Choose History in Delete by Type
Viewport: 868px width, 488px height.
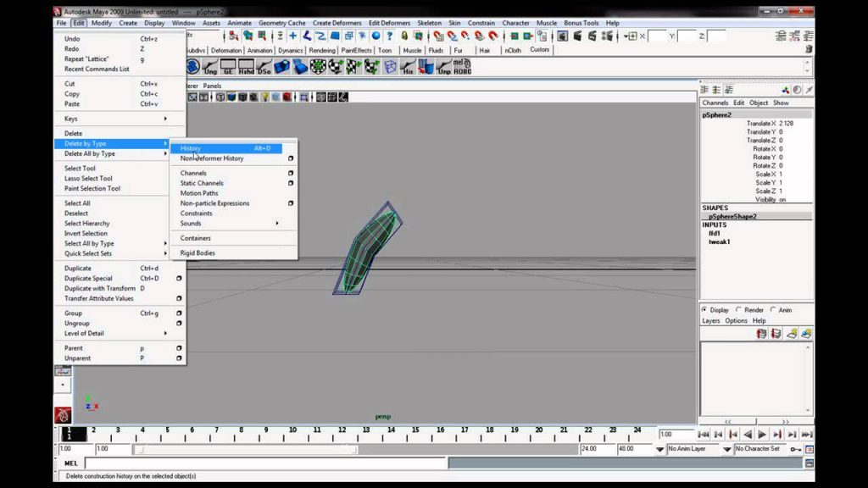(226, 148)
